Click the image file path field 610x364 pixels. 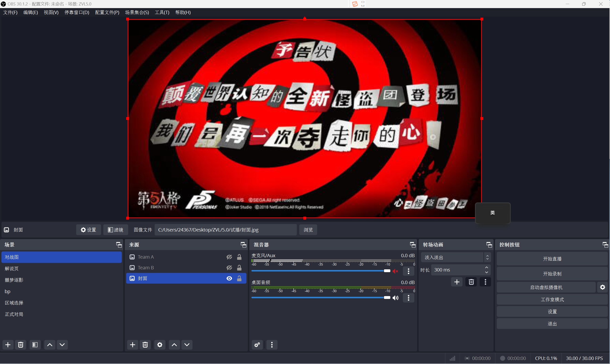tap(225, 230)
